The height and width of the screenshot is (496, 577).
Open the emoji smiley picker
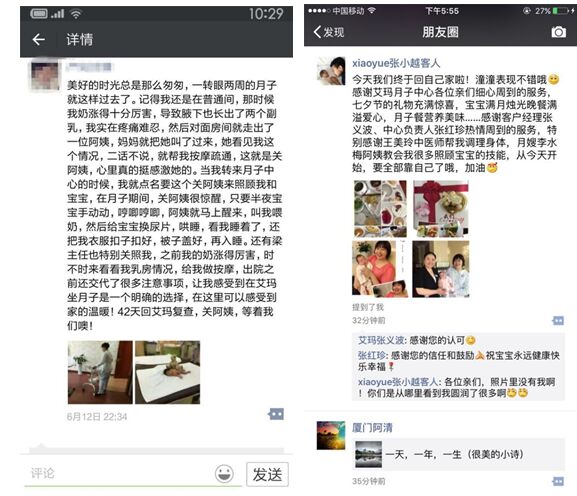tap(224, 473)
